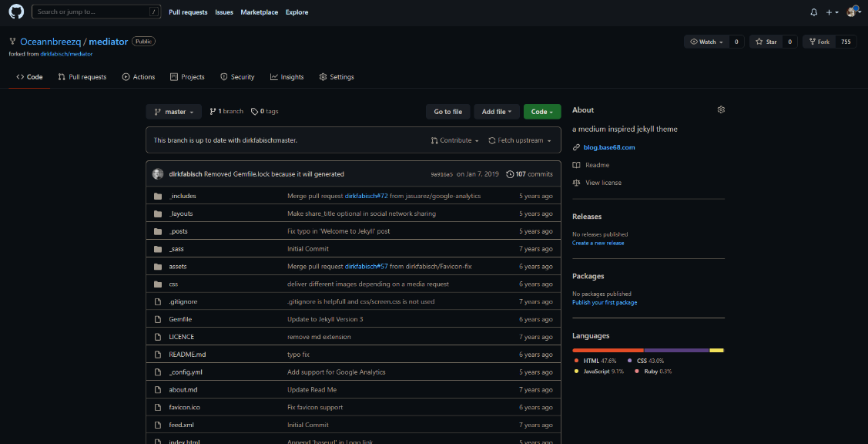The image size is (868, 444).
Task: Open the notifications bell
Action: (x=814, y=12)
